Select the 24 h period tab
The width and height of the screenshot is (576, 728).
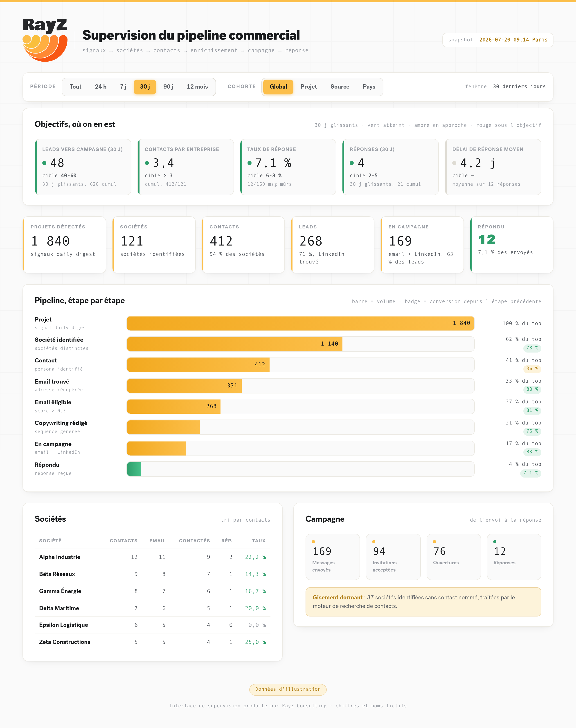[x=101, y=87]
